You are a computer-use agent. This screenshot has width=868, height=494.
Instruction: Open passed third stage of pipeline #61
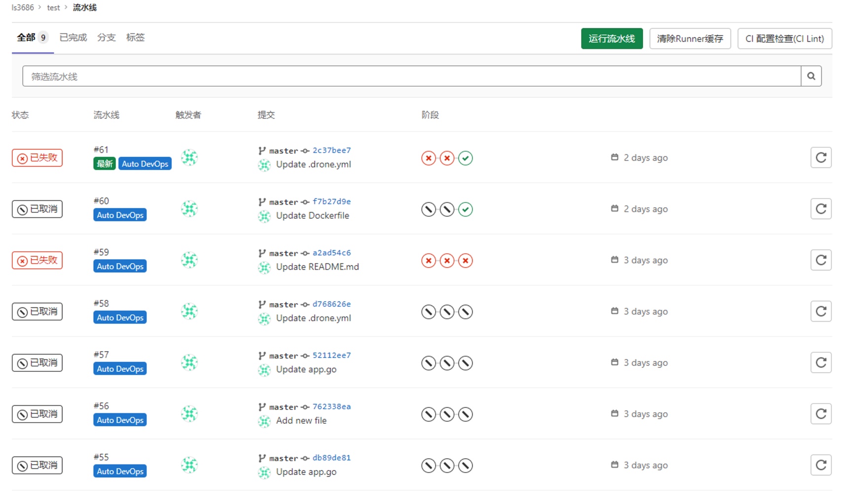(465, 158)
